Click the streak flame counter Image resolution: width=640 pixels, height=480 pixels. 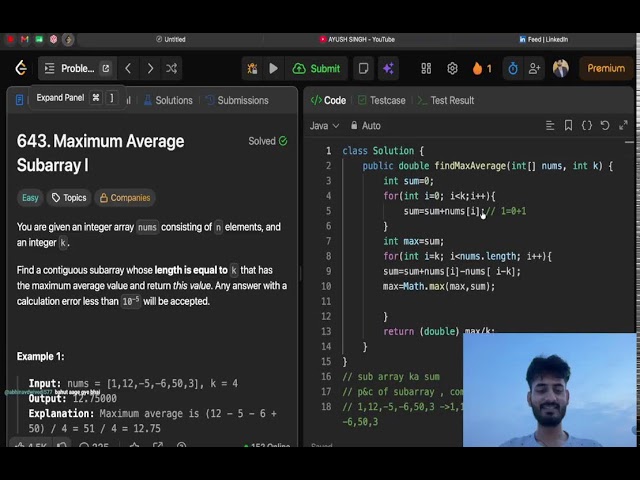pyautogui.click(x=482, y=68)
